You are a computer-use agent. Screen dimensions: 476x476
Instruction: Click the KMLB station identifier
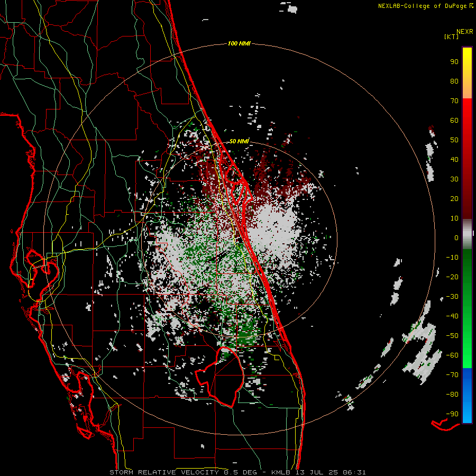(x=280, y=472)
